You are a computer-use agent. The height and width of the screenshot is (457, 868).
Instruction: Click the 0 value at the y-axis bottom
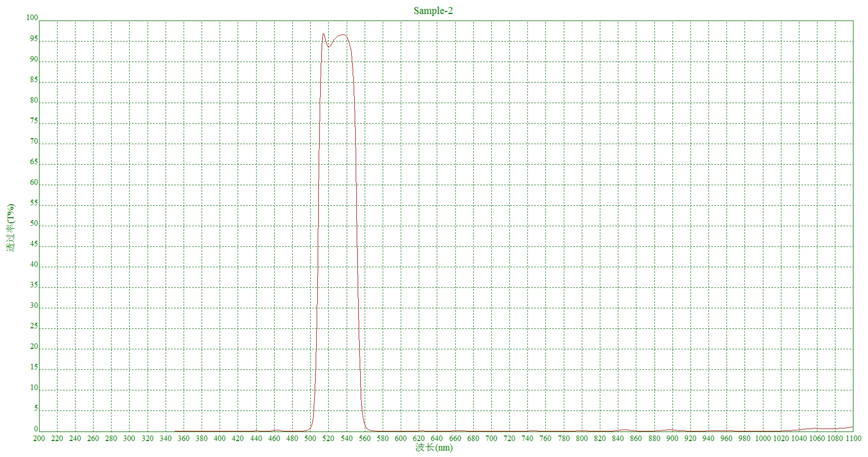coord(36,429)
